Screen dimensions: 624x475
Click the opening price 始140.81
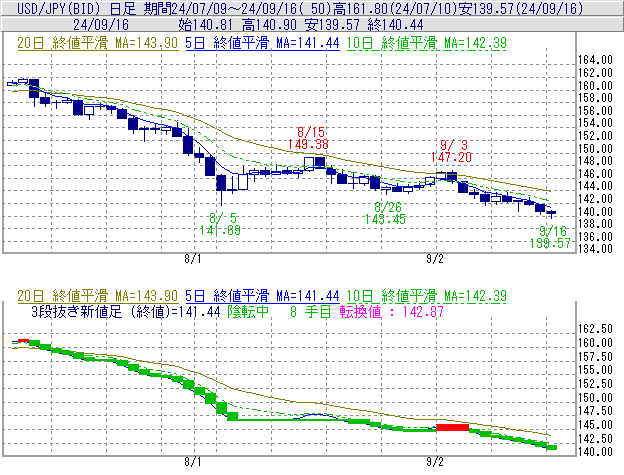(x=205, y=25)
